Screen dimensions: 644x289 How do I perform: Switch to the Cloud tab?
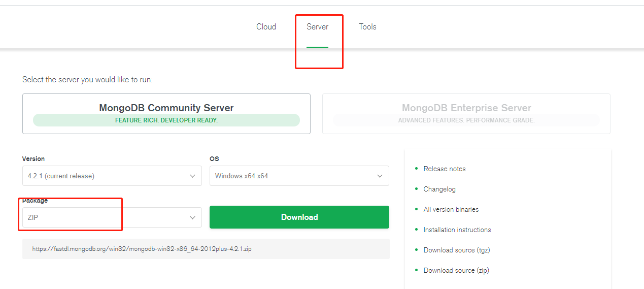[x=266, y=27]
